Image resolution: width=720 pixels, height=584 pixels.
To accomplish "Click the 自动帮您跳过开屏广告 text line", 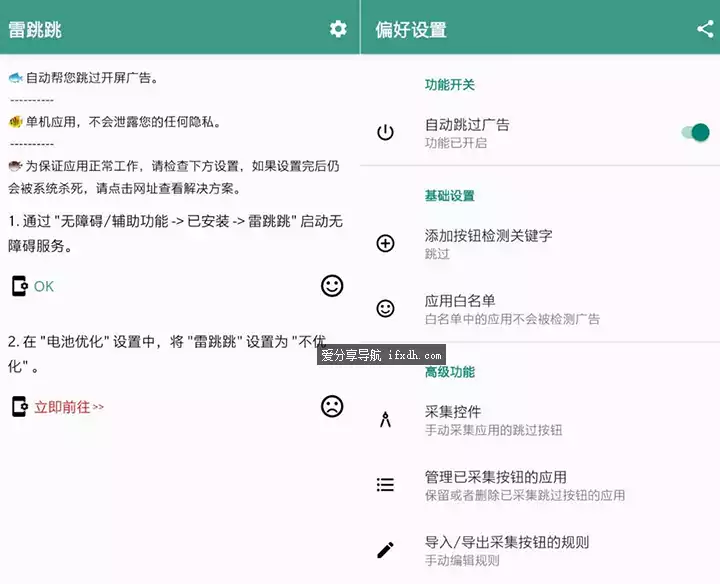I will point(84,78).
